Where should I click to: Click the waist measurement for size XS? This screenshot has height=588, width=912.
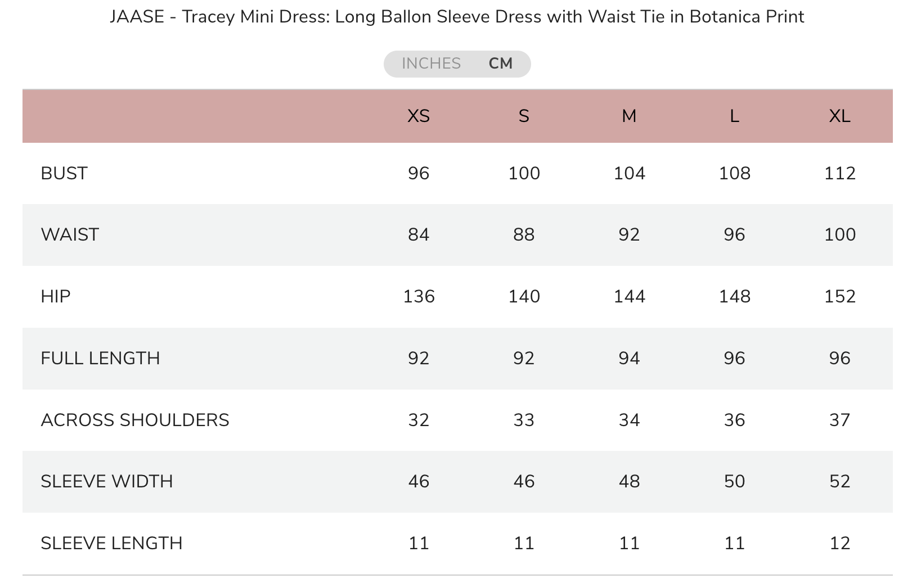tap(419, 234)
